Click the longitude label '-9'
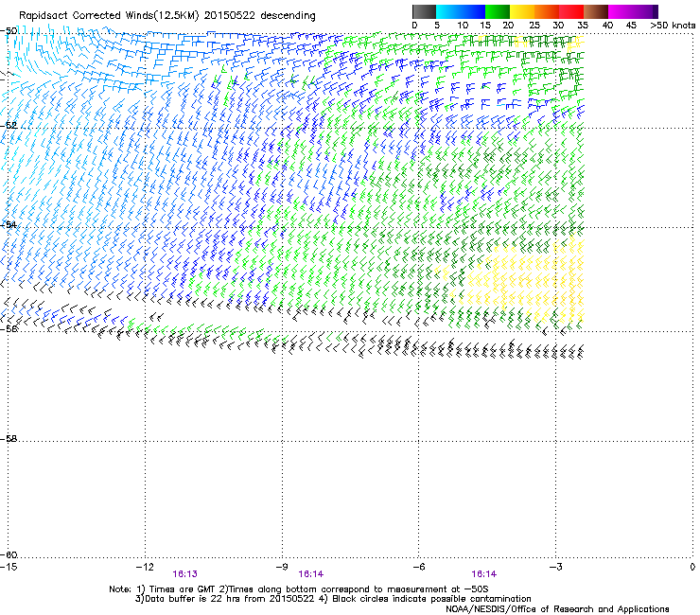The image size is (700, 615). click(x=281, y=567)
